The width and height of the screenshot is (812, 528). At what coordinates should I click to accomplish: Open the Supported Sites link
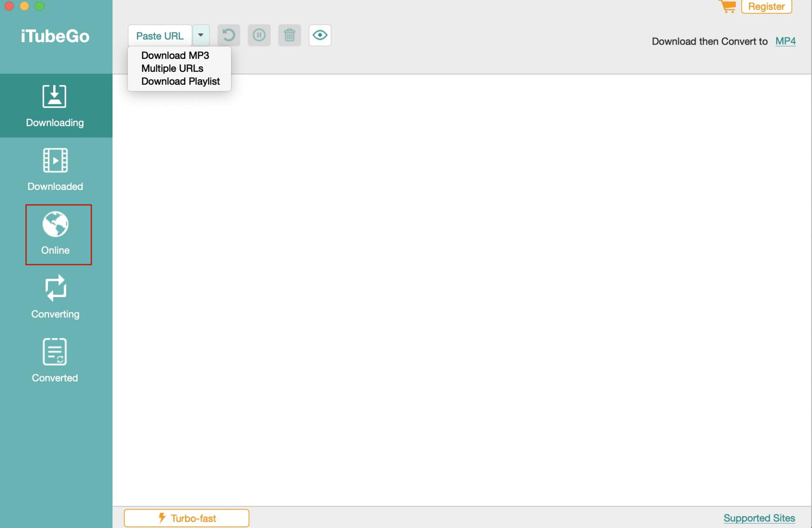click(x=759, y=518)
